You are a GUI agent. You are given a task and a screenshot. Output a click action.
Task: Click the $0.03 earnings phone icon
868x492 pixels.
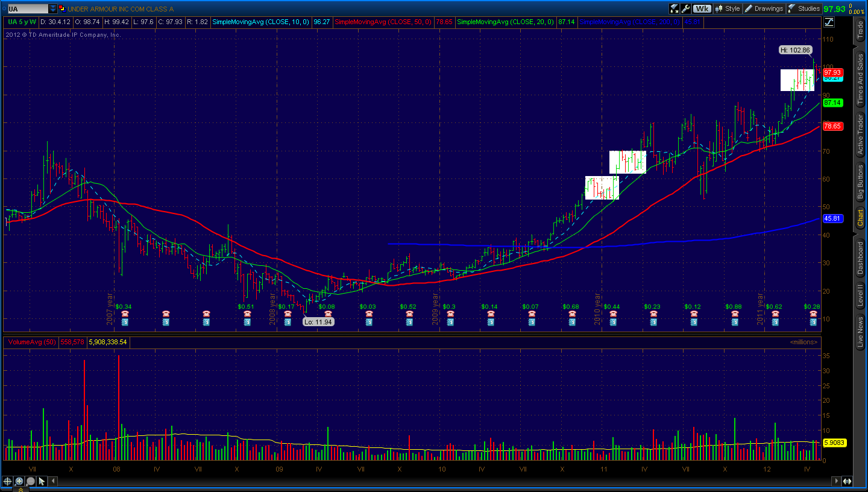(369, 314)
